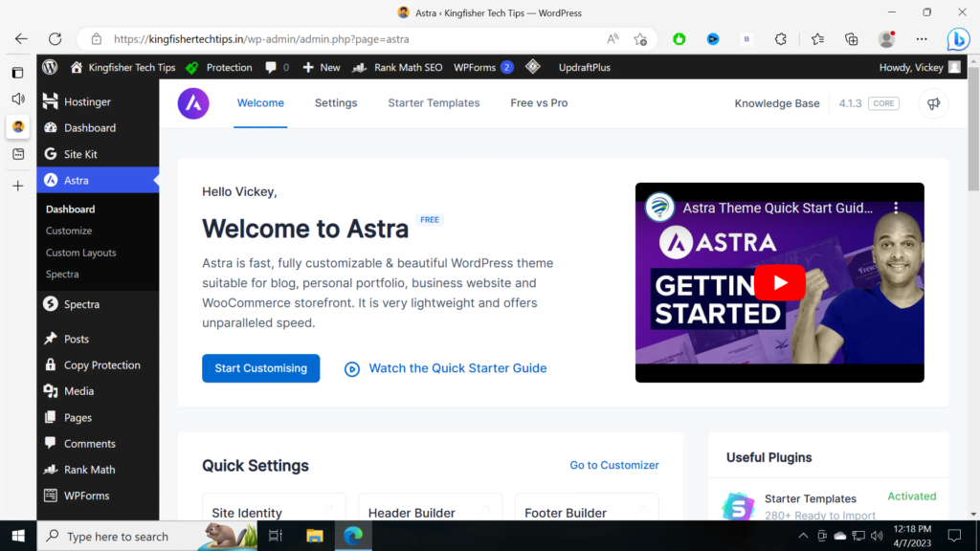Click the browser address bar URL
The image size is (980, 551).
pyautogui.click(x=261, y=38)
